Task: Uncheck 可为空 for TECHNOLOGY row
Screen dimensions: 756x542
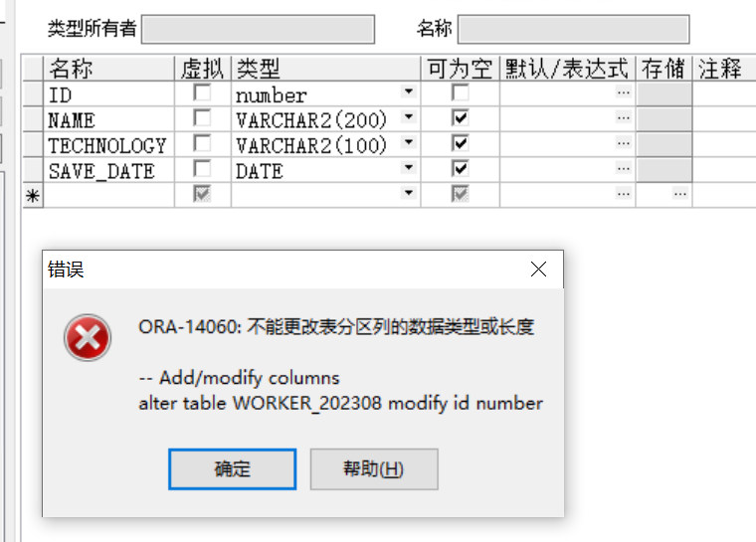Action: point(461,143)
